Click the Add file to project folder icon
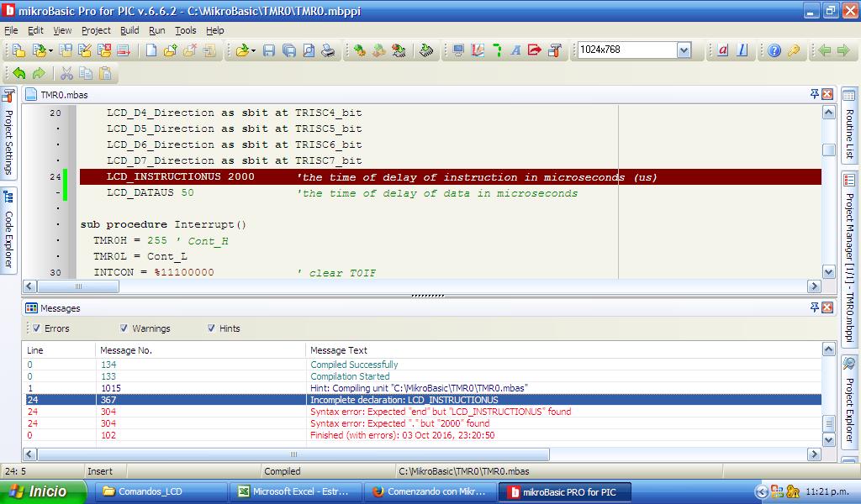 click(x=170, y=50)
